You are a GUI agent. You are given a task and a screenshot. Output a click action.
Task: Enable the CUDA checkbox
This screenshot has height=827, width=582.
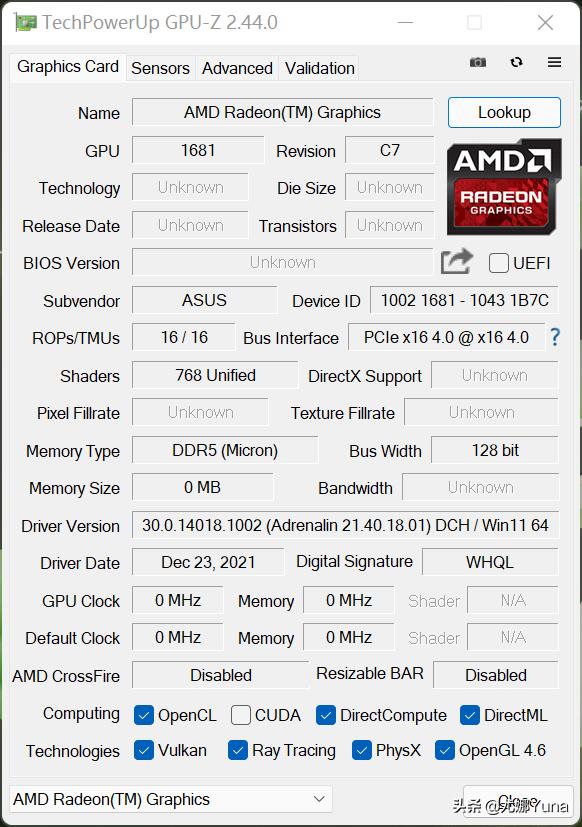click(240, 715)
